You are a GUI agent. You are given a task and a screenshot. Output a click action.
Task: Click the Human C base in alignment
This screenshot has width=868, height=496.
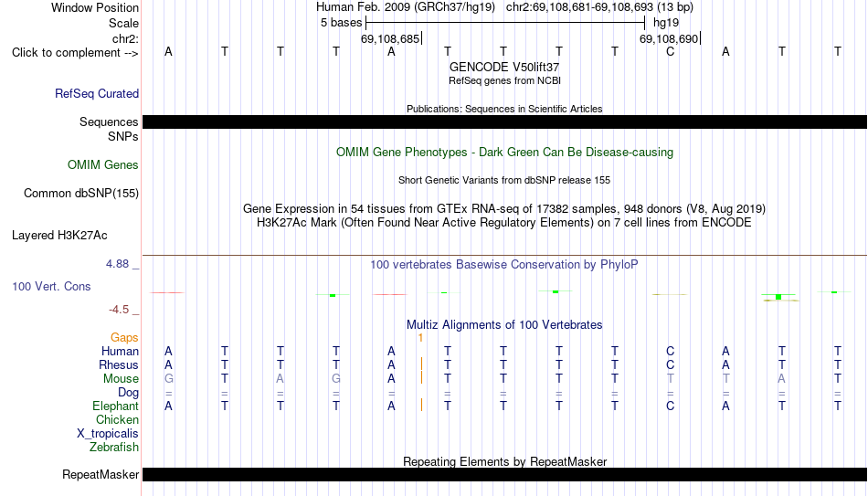(x=671, y=351)
